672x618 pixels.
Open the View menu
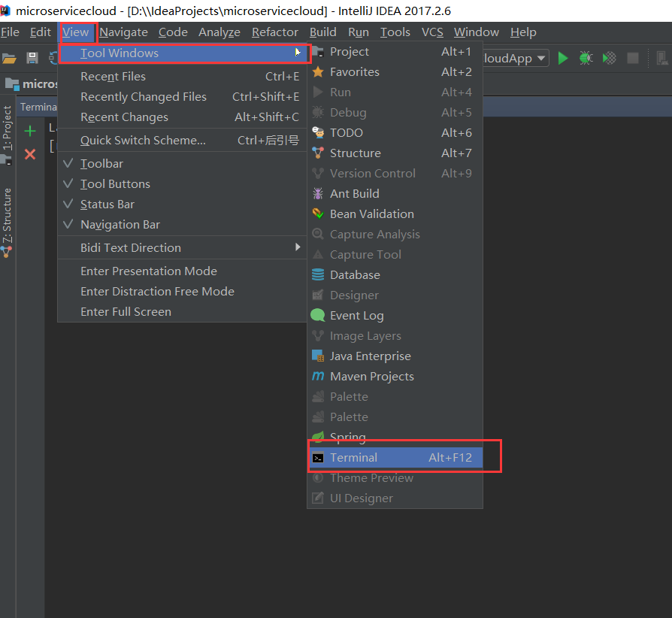(x=75, y=32)
